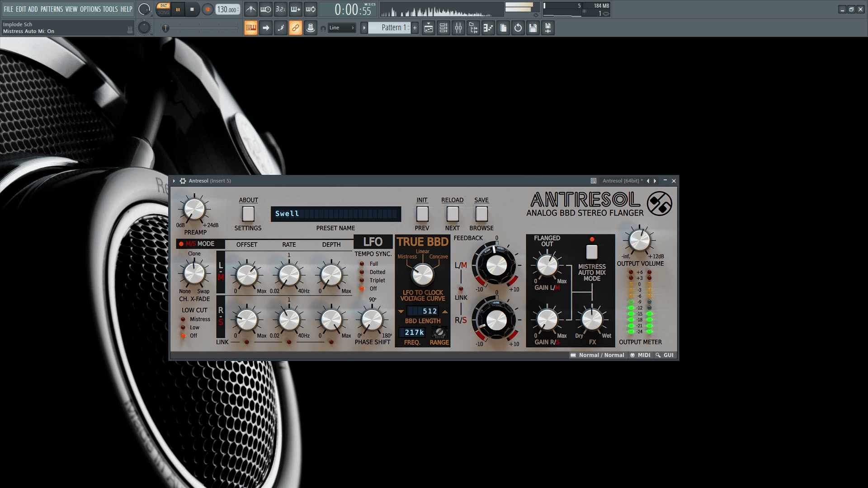
Task: Toggle the MISTRESS AUTO MIX MODE button
Action: click(592, 252)
